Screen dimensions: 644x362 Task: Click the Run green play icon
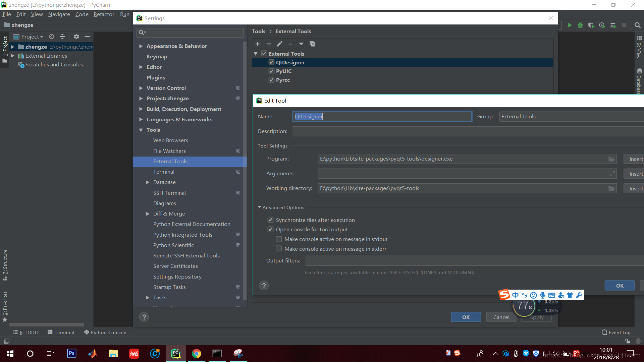point(570,25)
